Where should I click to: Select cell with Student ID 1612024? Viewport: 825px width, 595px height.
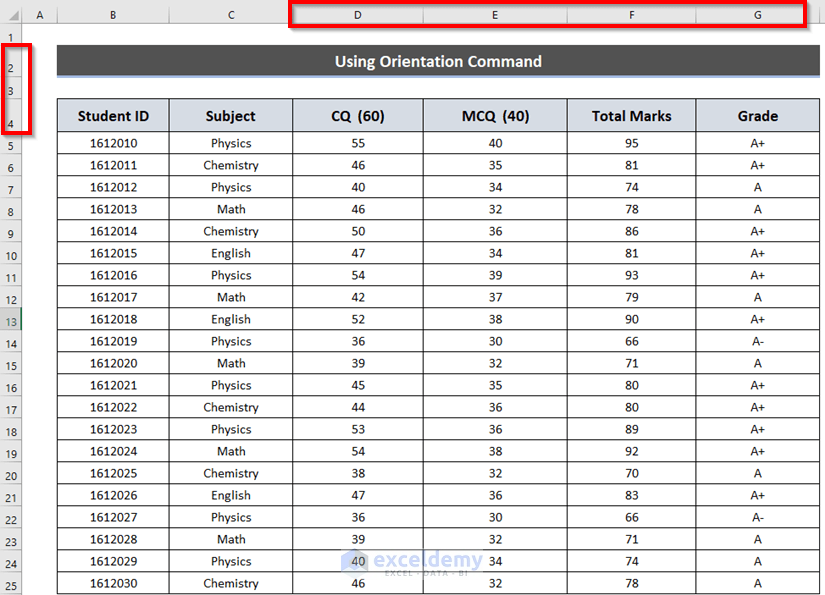pos(113,451)
